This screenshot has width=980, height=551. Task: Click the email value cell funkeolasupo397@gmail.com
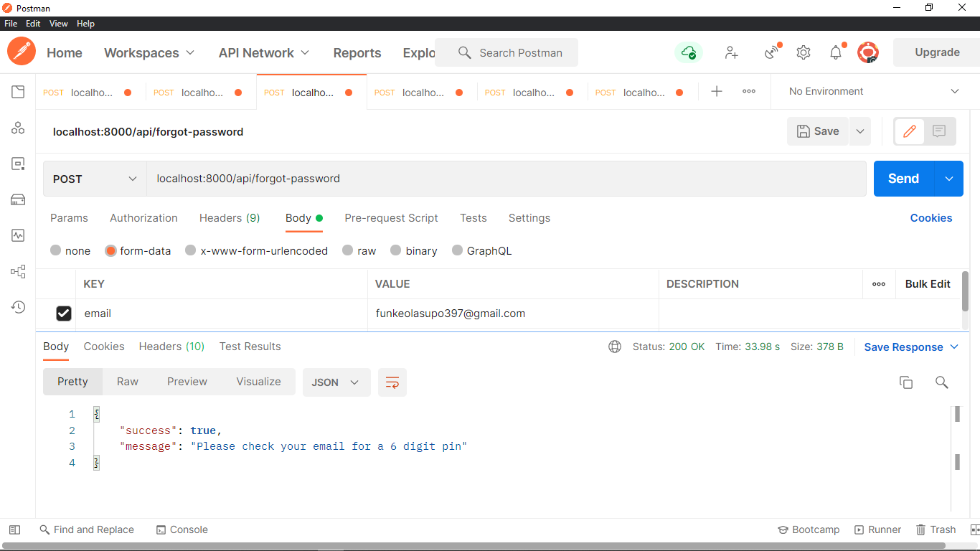[513, 314]
